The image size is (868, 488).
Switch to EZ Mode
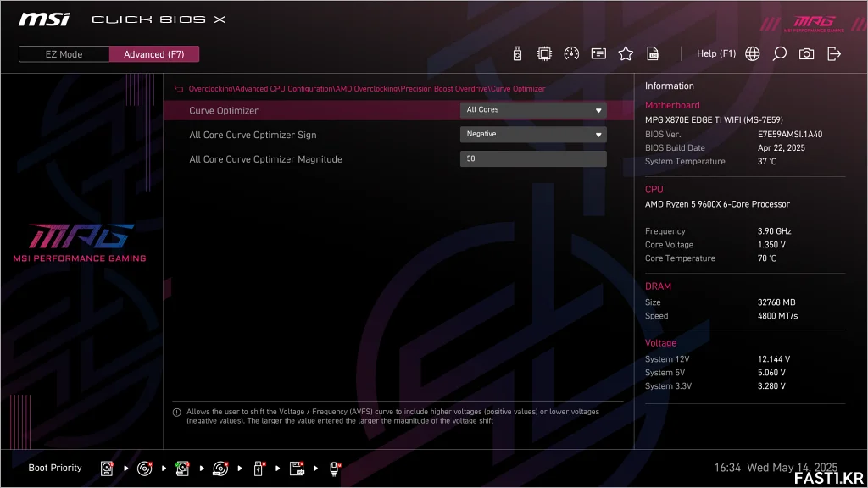64,54
